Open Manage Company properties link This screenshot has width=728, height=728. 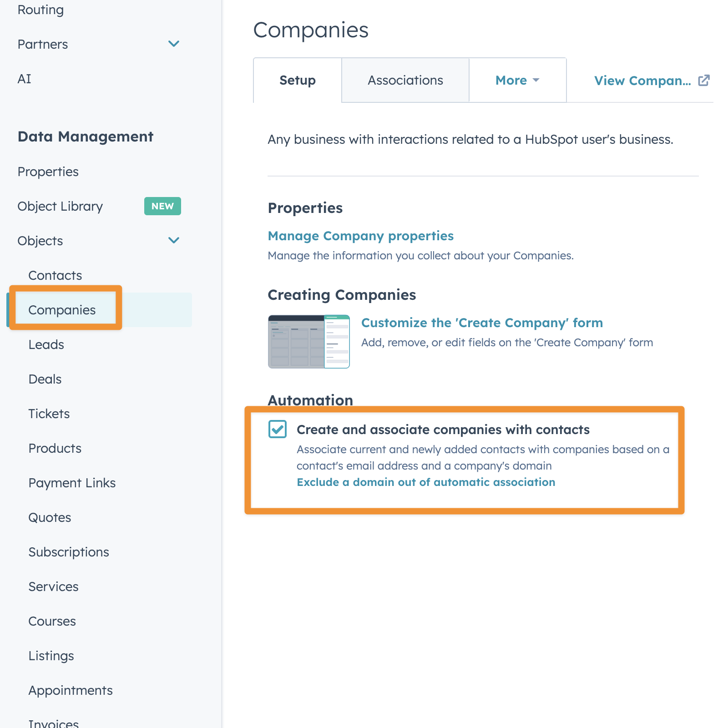(x=360, y=236)
